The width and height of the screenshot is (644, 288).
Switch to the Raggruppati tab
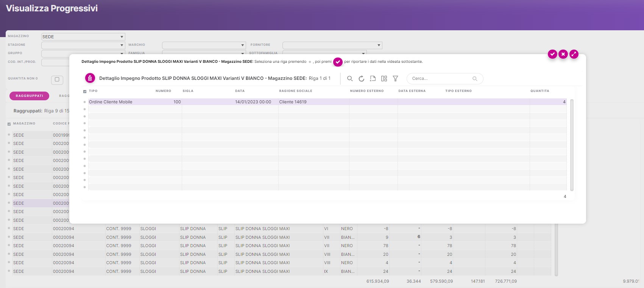pyautogui.click(x=29, y=96)
